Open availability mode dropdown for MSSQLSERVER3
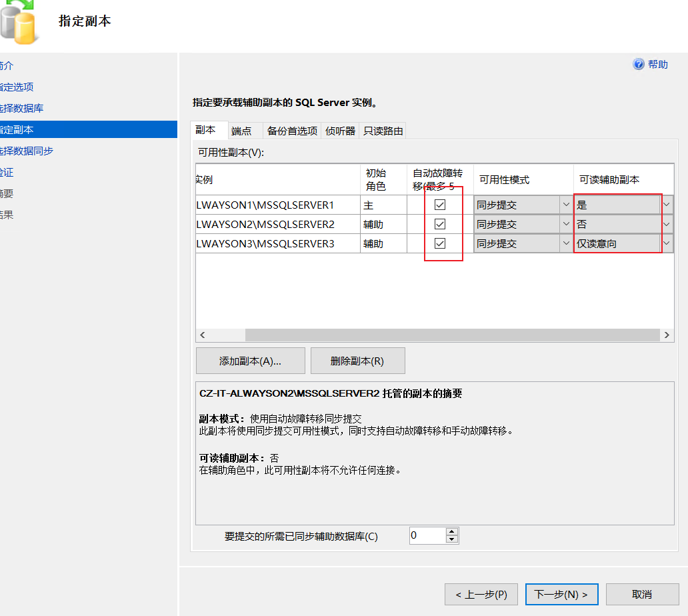The image size is (688, 616). [566, 243]
